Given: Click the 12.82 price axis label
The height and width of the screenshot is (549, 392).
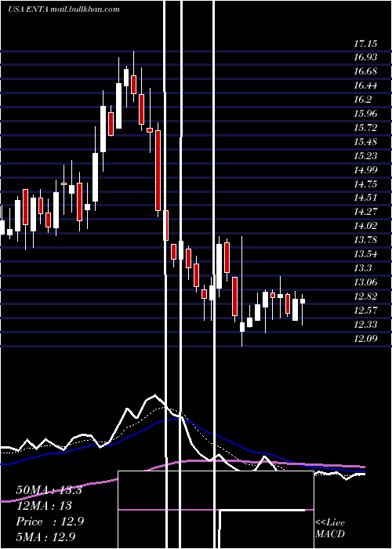Looking at the screenshot, I should pos(365,296).
